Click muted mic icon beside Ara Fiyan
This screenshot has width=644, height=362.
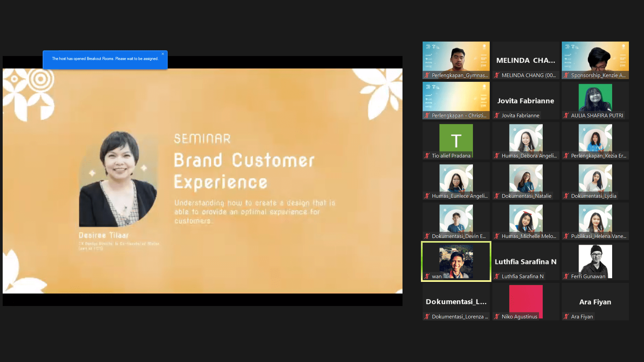click(566, 316)
